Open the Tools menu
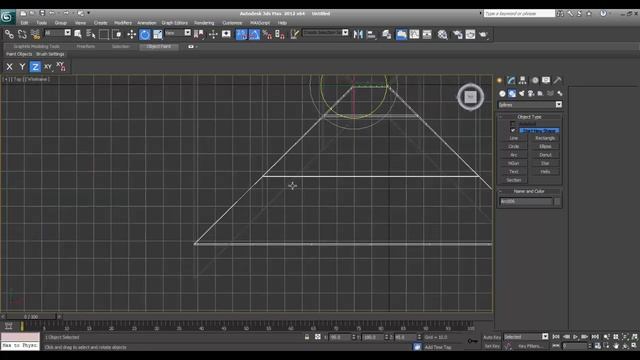Viewport: 640px width, 360px height. (x=42, y=23)
